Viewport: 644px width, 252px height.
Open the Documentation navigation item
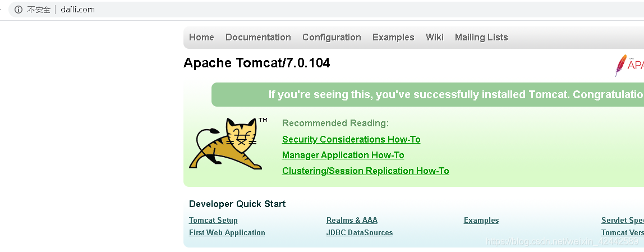pyautogui.click(x=258, y=38)
